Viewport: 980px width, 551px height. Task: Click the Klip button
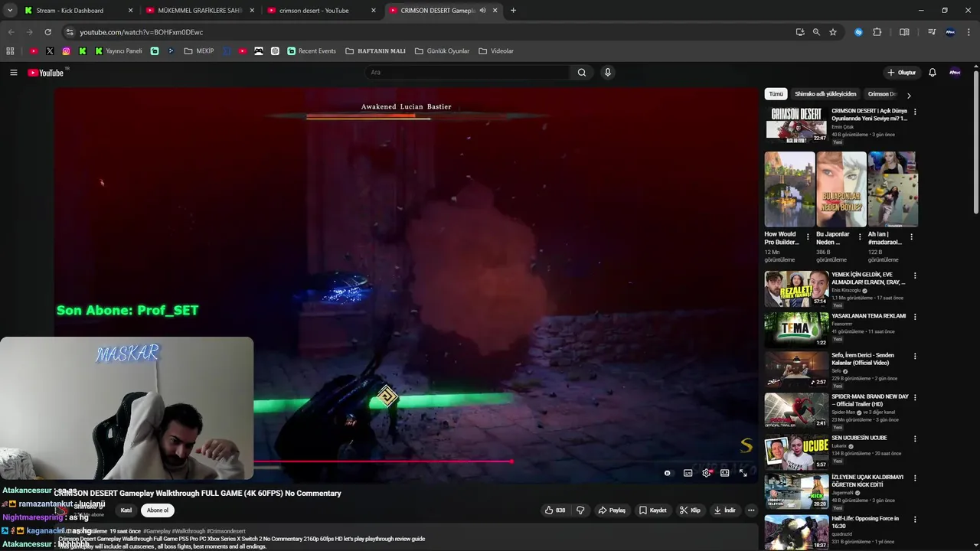point(690,510)
